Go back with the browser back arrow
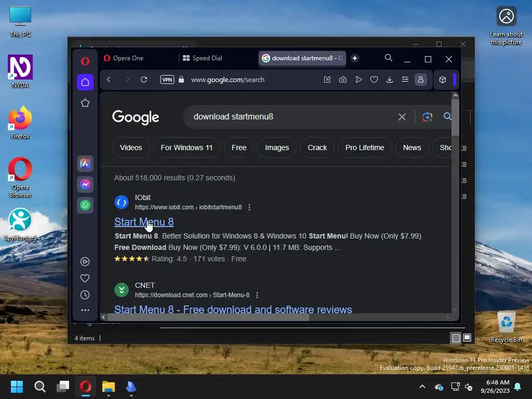 pos(109,79)
